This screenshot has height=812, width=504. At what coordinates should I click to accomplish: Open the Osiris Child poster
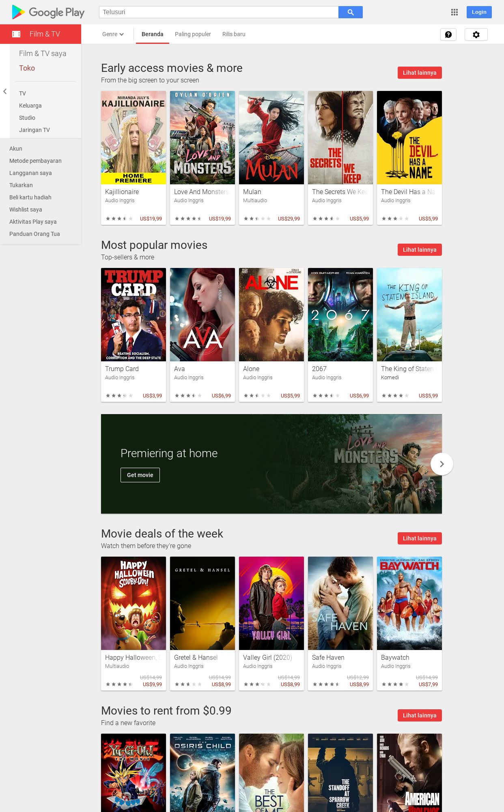coord(202,773)
